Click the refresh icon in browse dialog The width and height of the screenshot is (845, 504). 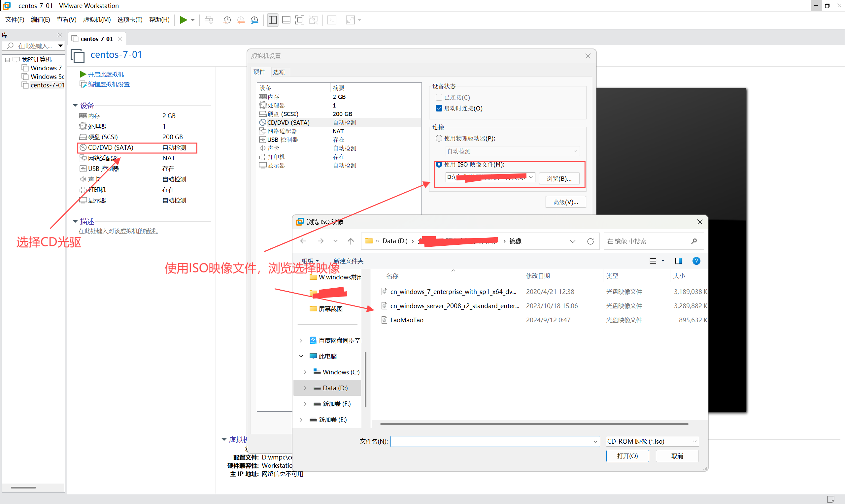coord(591,241)
